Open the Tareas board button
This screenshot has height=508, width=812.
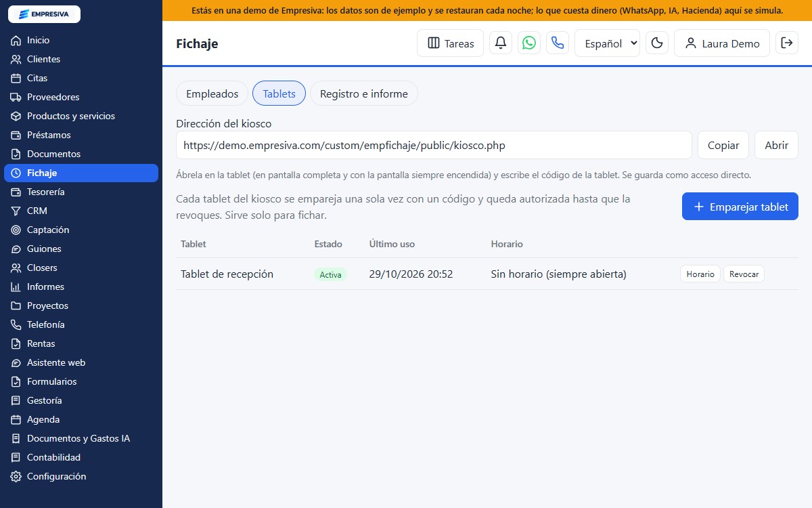[451, 43]
